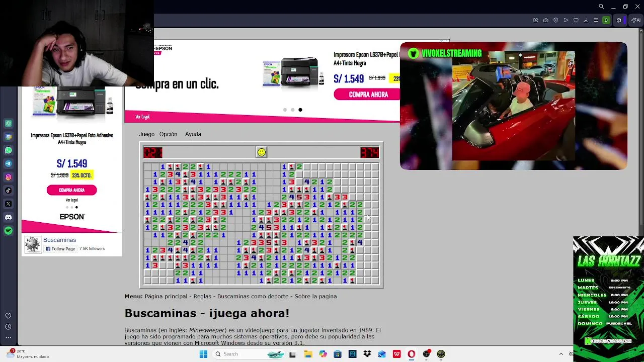Click the browser tab search magnifier
644x362 pixels.
point(601,7)
